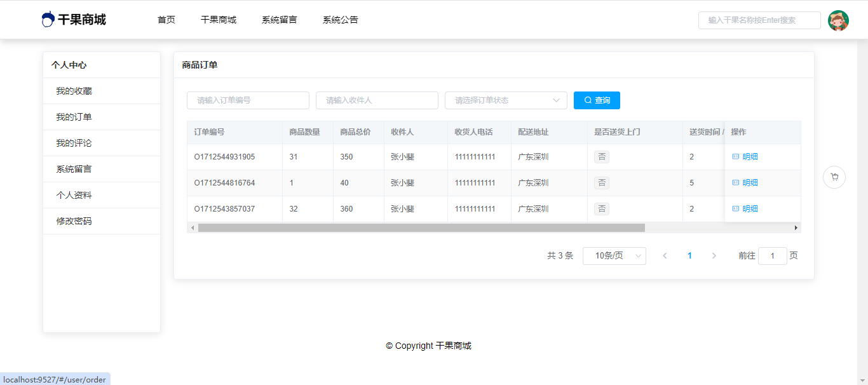Screen dimensions: 868x385
Task: Click the 干果商城 logo
Action: click(x=74, y=20)
